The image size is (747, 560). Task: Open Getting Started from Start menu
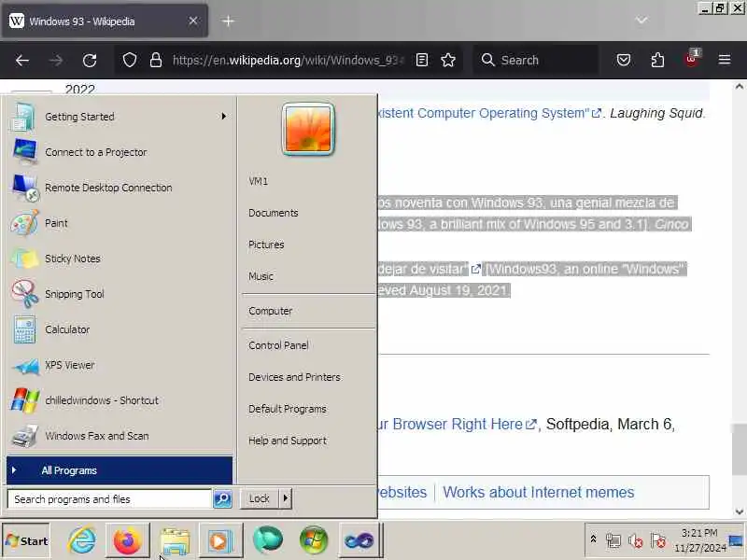click(x=120, y=117)
